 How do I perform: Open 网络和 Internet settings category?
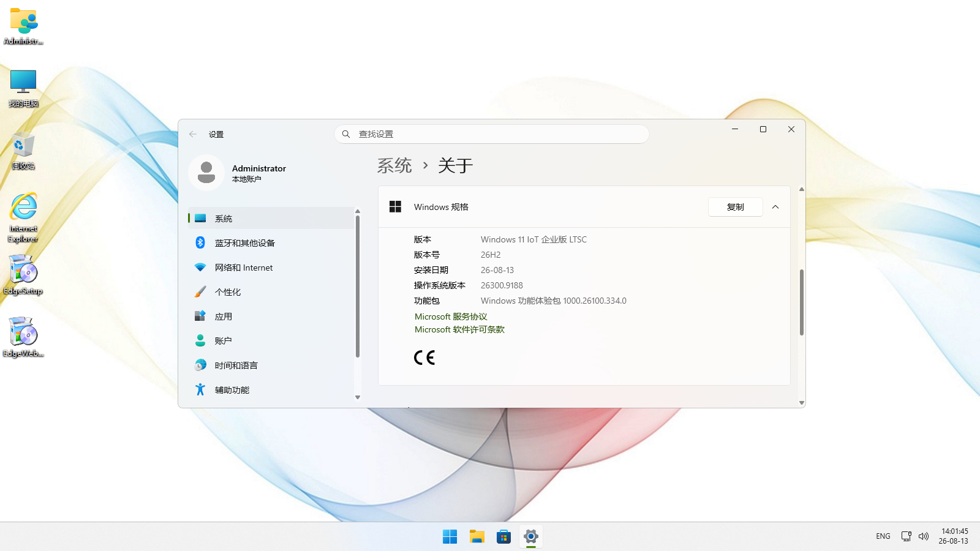point(271,268)
